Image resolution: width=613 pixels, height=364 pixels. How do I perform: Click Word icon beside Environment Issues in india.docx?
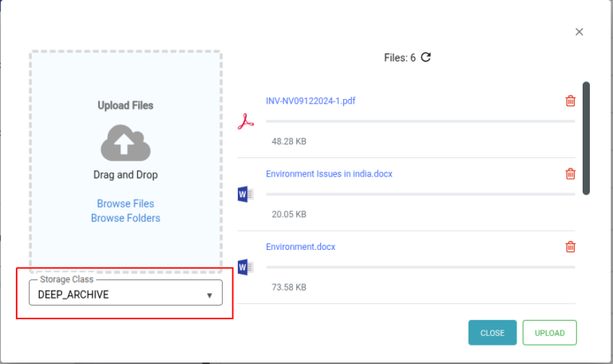(x=245, y=194)
